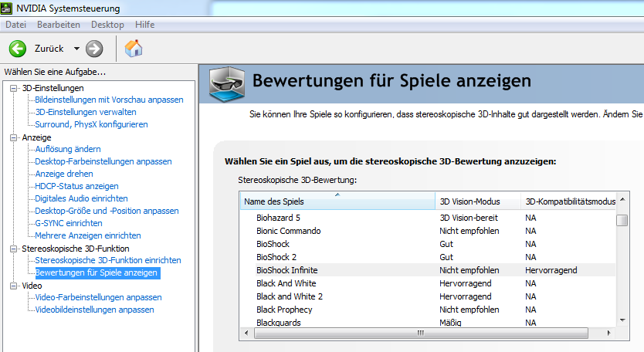Screen dimensions: 644x352
Task: Open the home page house icon
Action: click(134, 49)
